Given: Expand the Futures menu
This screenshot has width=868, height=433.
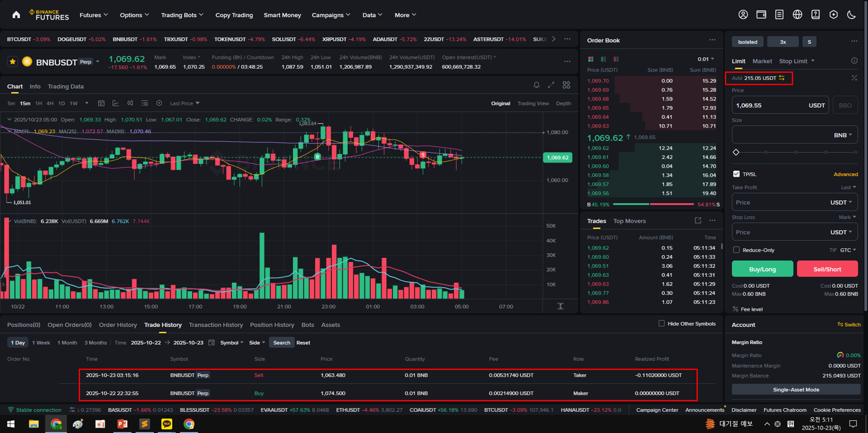Looking at the screenshot, I should click(x=94, y=15).
